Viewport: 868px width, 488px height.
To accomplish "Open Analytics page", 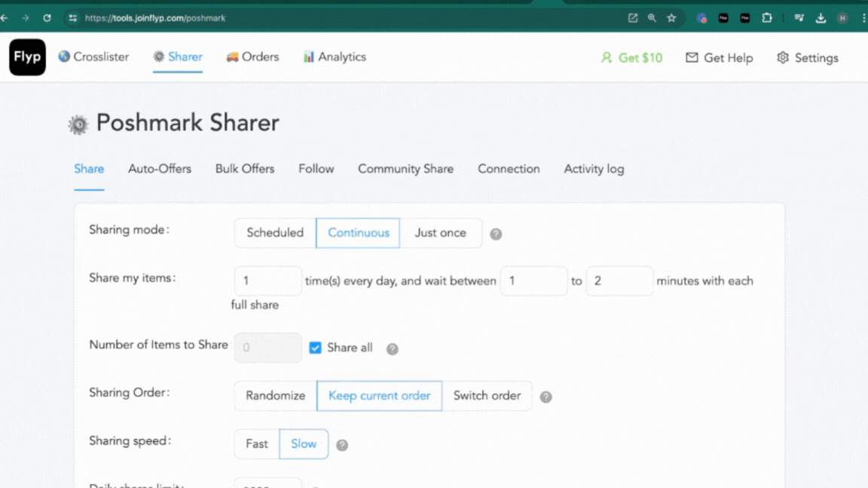I will pyautogui.click(x=335, y=57).
